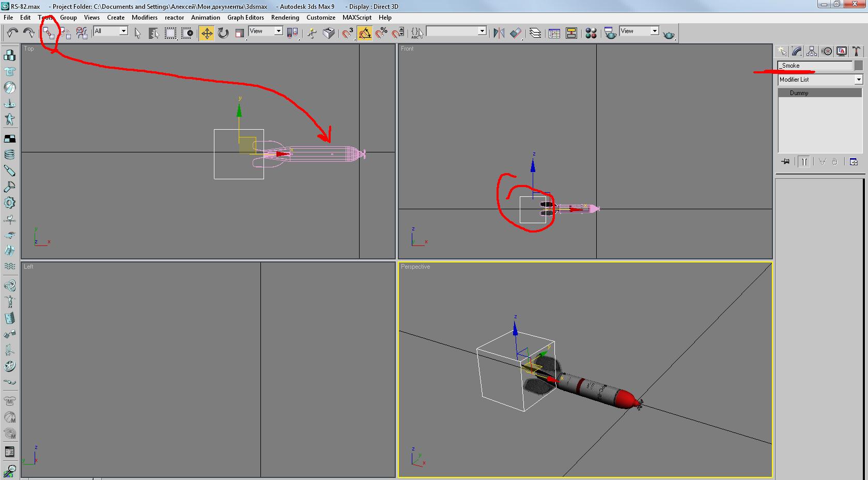Click the Undo arrow in the main toolbar

[12, 33]
